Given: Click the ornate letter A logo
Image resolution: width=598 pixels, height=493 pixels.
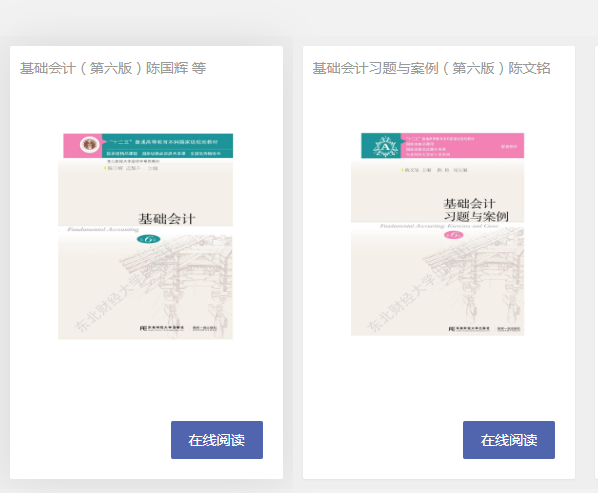Looking at the screenshot, I should tap(385, 146).
